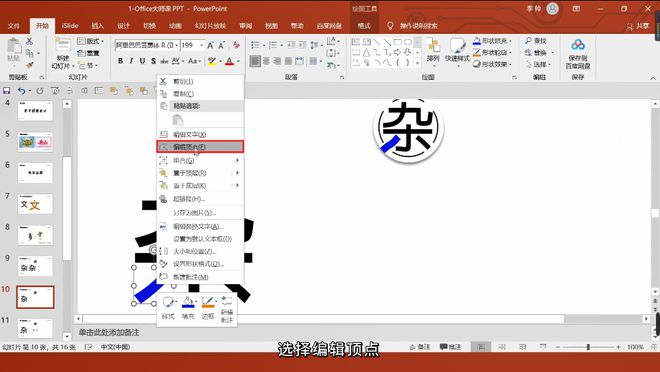Click the Format Painter brush icon
The image size is (660, 372).
29,65
